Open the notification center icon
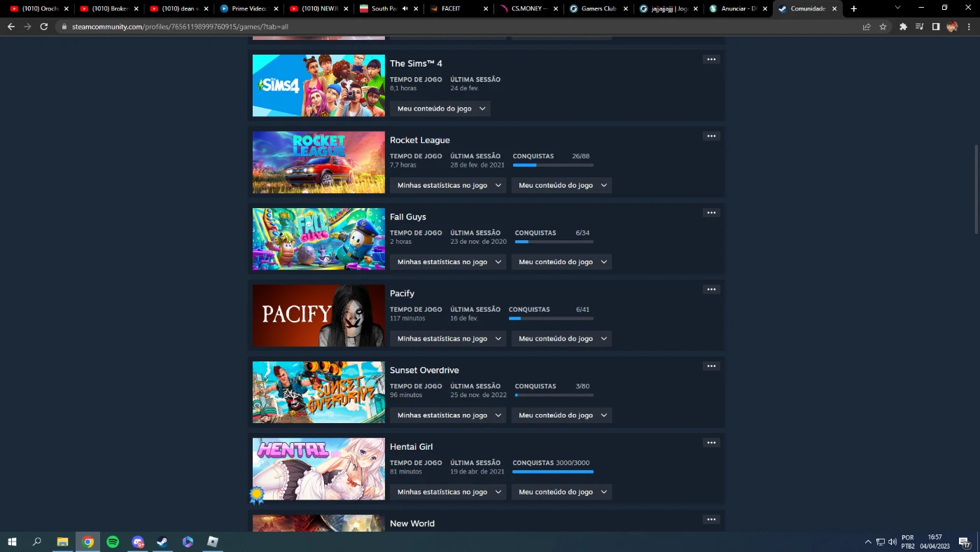Screen dimensions: 980x552 pyautogui.click(x=964, y=542)
